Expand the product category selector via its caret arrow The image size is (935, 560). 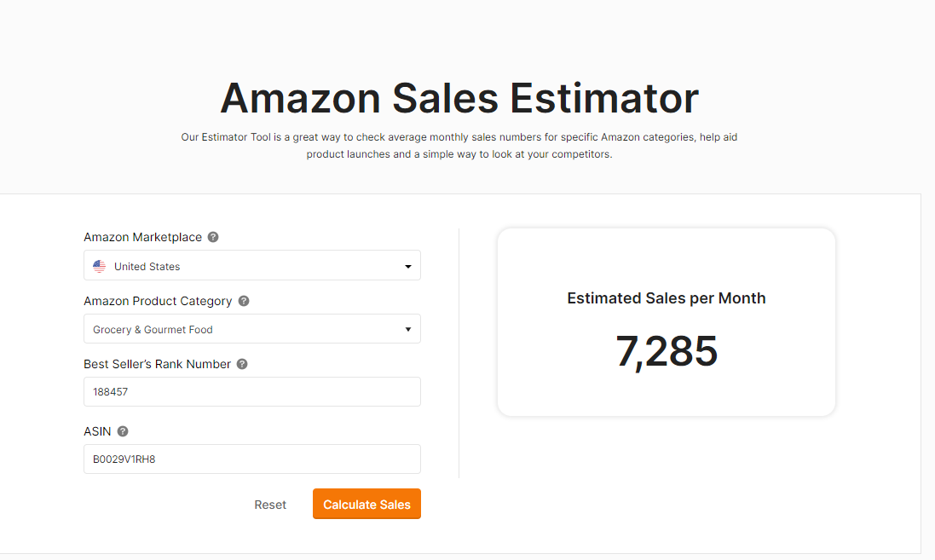[x=408, y=329]
